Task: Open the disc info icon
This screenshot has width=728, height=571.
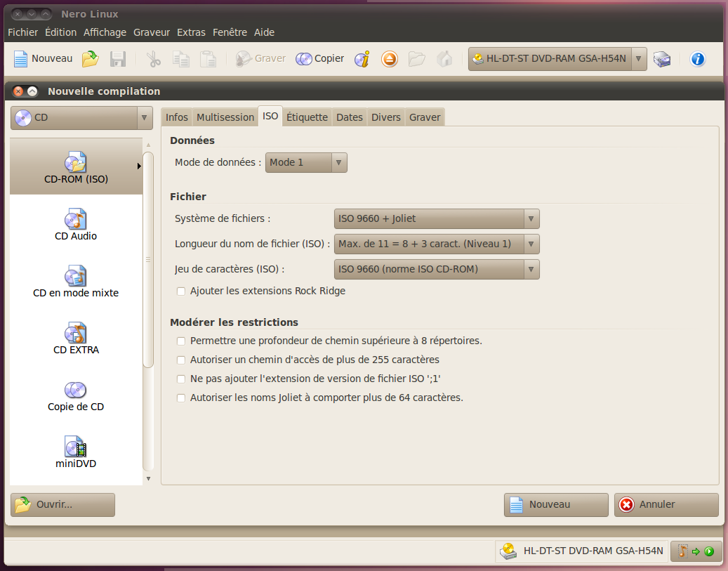Action: (x=362, y=59)
